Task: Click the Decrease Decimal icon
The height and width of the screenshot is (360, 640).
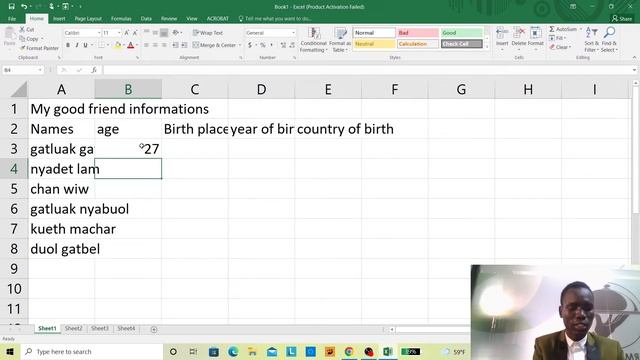Action: 292,45
